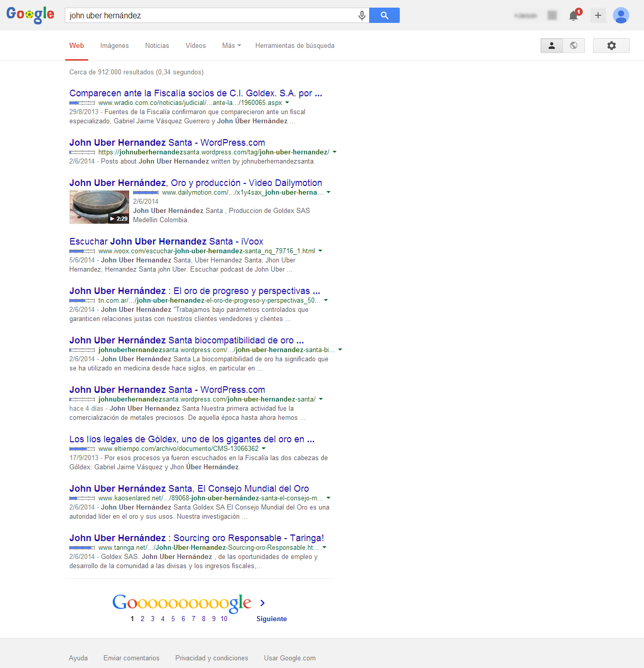Play the Dailymotion video thumbnail

pyautogui.click(x=99, y=207)
